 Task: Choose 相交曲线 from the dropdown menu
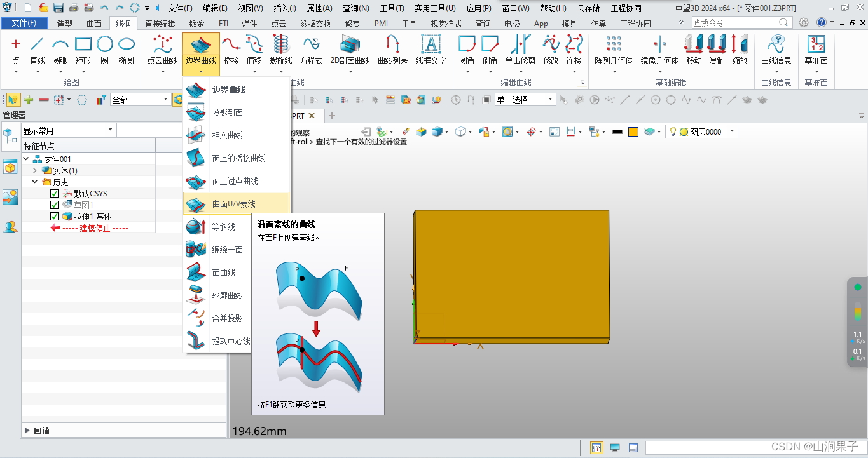(236, 135)
